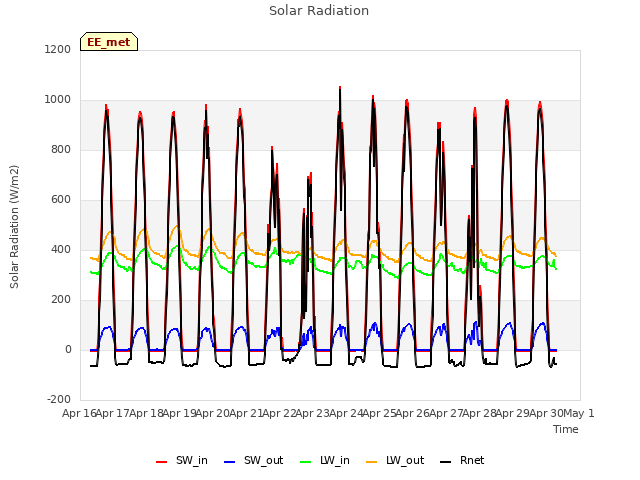640x480 pixels.
Task: Click the Apr 20 x-axis tick label
Action: click(213, 413)
